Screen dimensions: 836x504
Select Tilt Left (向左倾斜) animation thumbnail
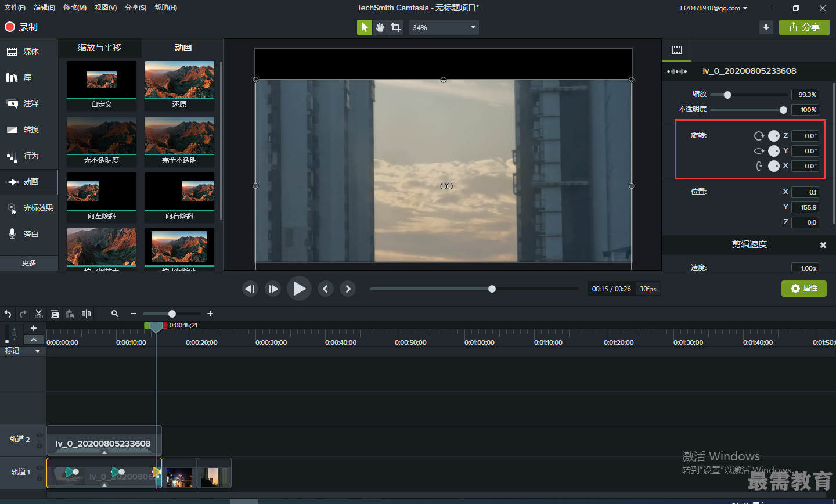coord(102,197)
